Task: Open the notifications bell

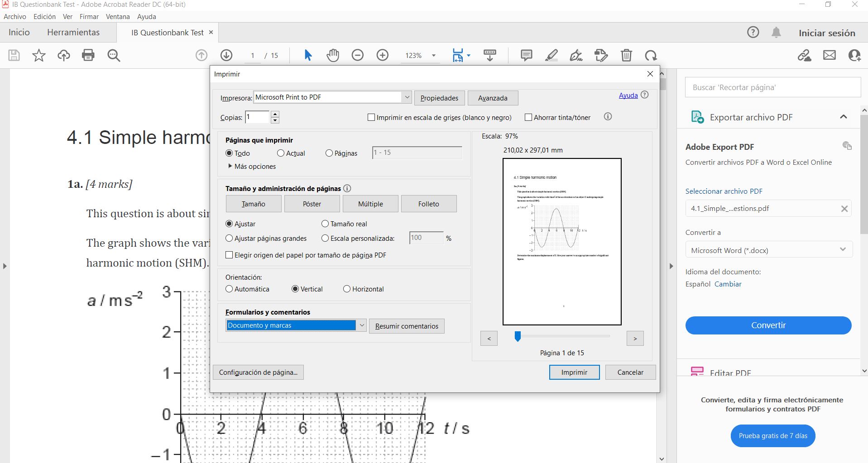Action: [776, 33]
